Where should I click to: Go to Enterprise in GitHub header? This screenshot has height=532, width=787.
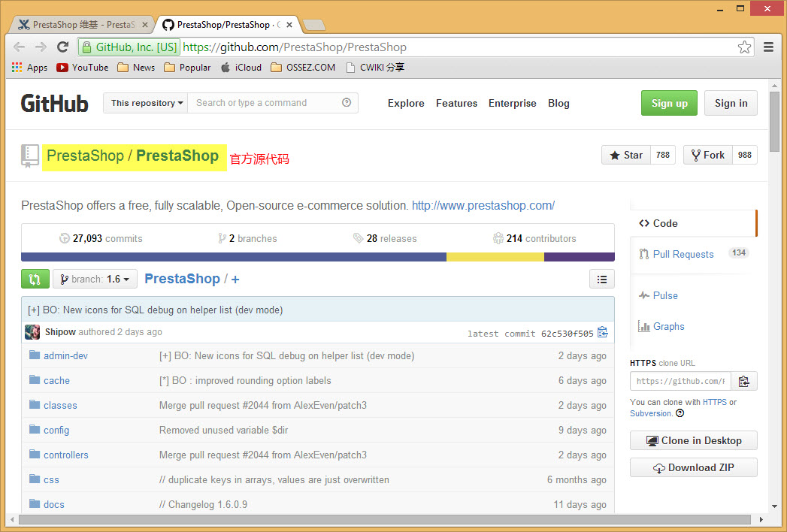tap(513, 103)
